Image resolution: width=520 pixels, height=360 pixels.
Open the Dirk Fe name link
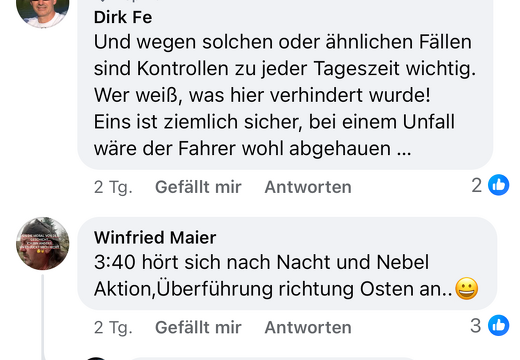pyautogui.click(x=123, y=17)
